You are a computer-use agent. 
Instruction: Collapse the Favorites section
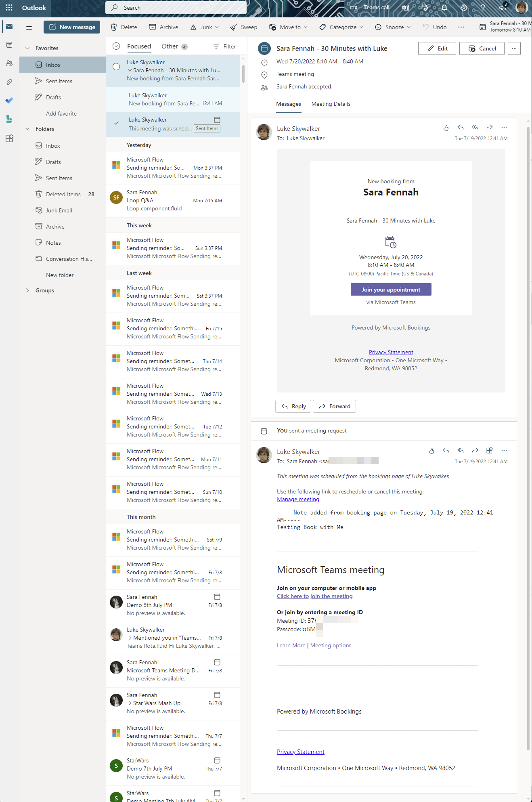point(27,48)
